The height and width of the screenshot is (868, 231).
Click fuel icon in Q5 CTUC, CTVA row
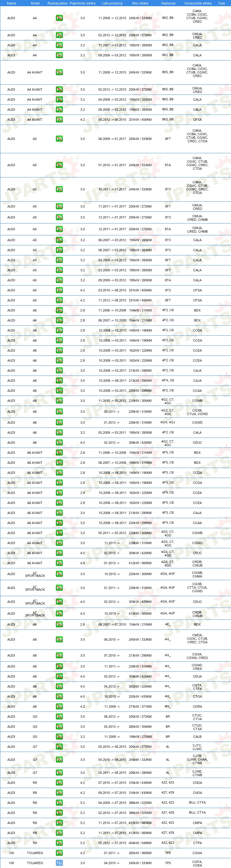tap(59, 716)
